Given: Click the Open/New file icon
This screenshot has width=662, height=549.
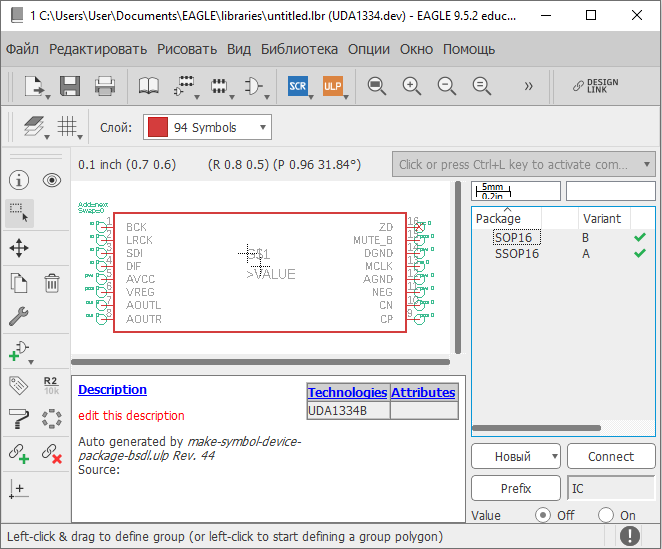Looking at the screenshot, I should [34, 86].
